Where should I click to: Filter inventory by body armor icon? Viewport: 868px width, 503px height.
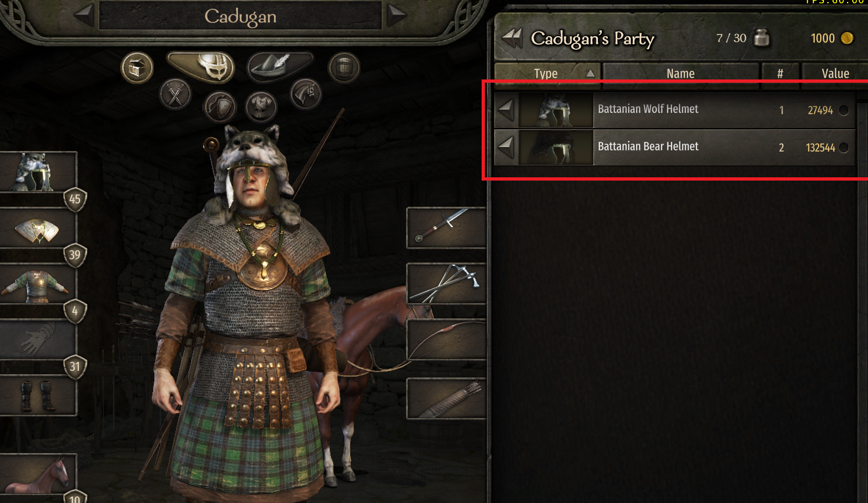261,106
